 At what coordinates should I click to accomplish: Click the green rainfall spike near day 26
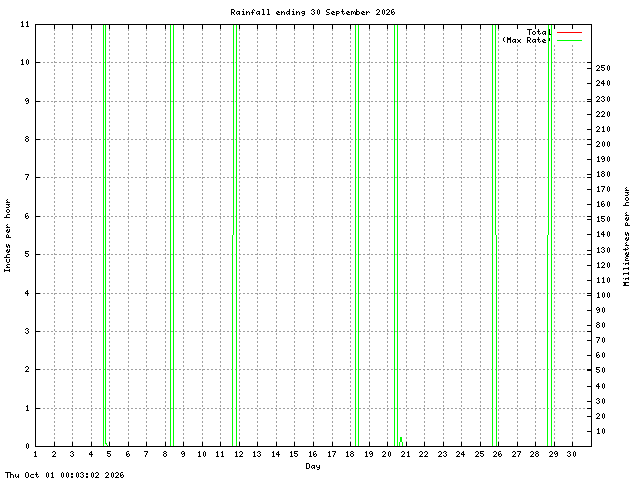494,235
